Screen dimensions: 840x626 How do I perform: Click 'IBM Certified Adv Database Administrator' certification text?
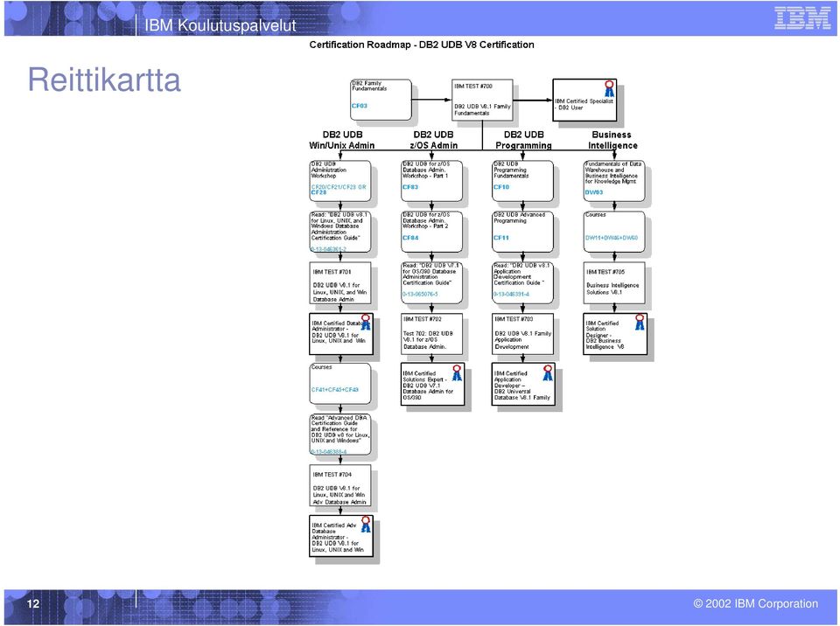336,538
